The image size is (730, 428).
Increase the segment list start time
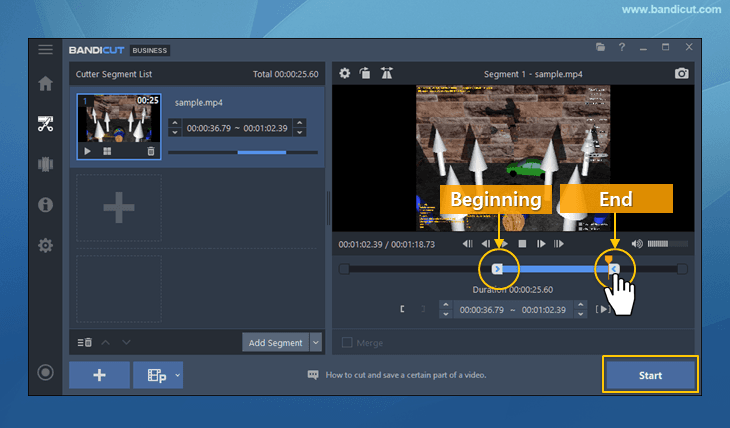[x=175, y=123]
